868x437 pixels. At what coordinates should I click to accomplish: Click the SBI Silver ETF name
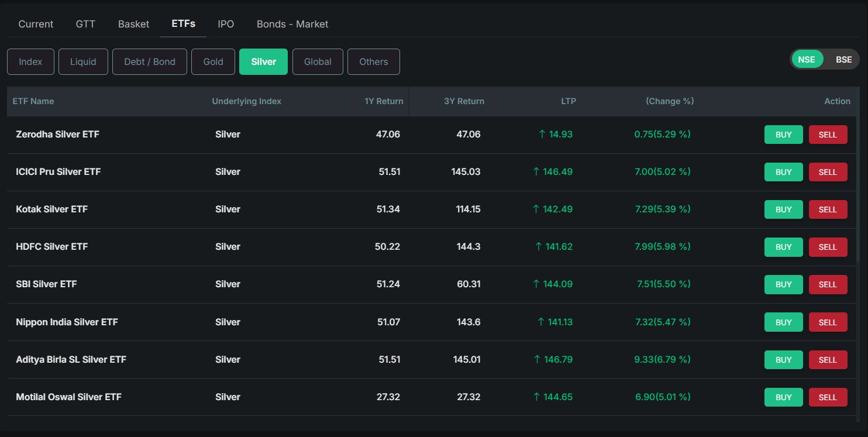[x=46, y=284]
